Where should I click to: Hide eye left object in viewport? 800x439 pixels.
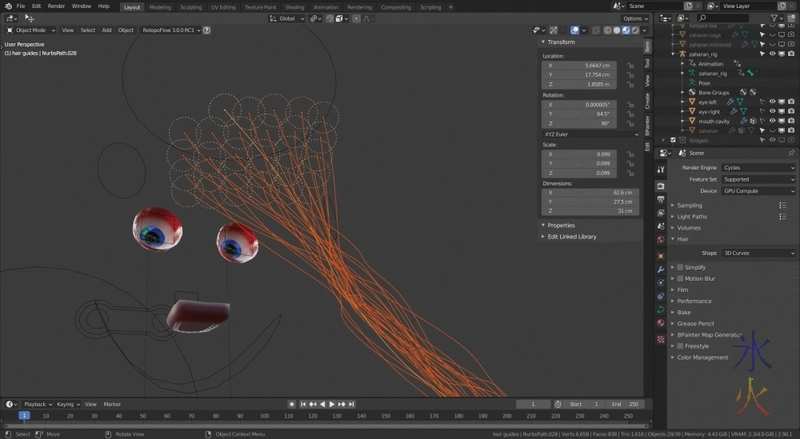click(772, 102)
